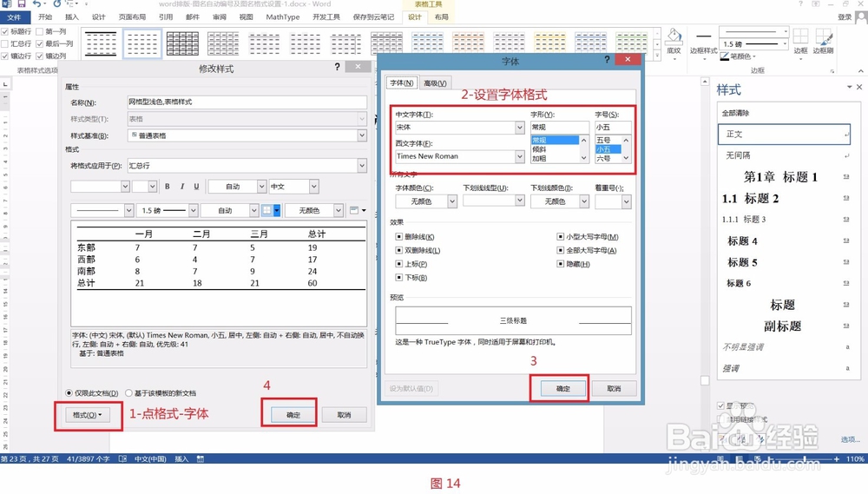Click 全部清除 in the 样式 pane
This screenshot has width=868, height=494.
coord(736,113)
